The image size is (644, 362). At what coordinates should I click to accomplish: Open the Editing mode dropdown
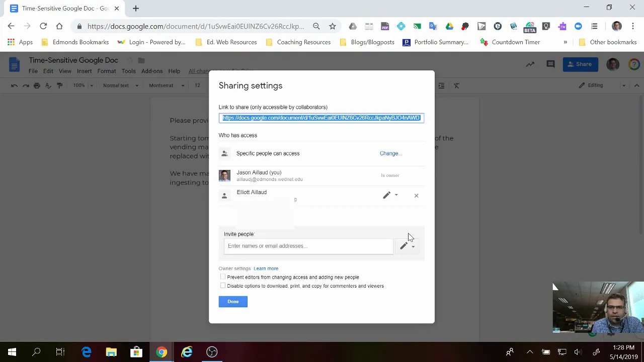click(x=602, y=85)
